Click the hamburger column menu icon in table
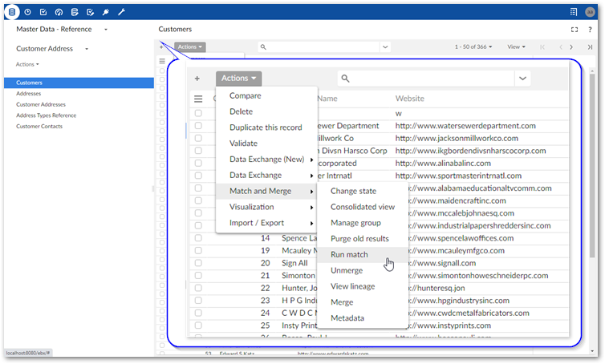Viewport: 605px width, 364px height. [198, 99]
